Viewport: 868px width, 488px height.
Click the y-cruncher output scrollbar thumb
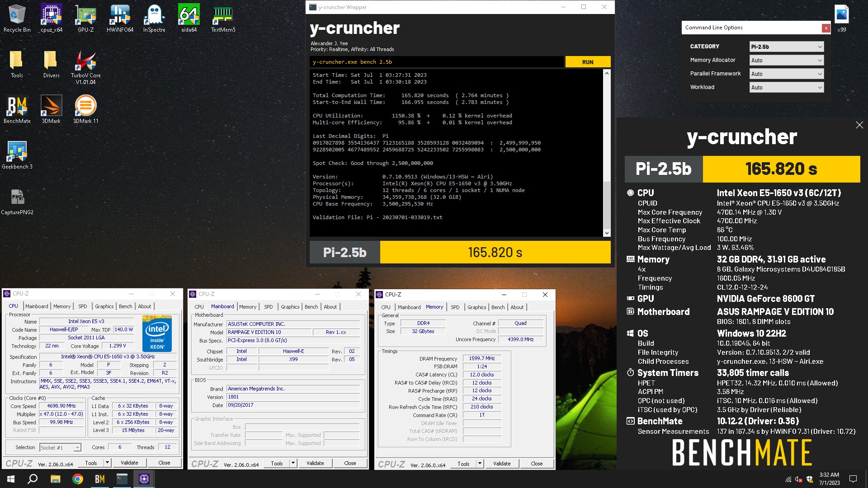click(x=607, y=206)
